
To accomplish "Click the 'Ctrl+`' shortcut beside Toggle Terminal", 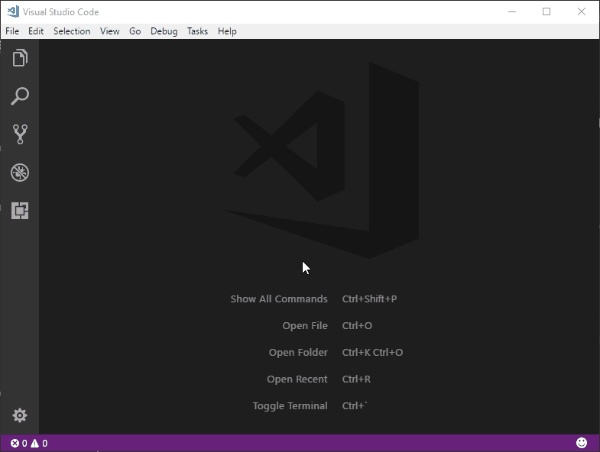I will 355,406.
